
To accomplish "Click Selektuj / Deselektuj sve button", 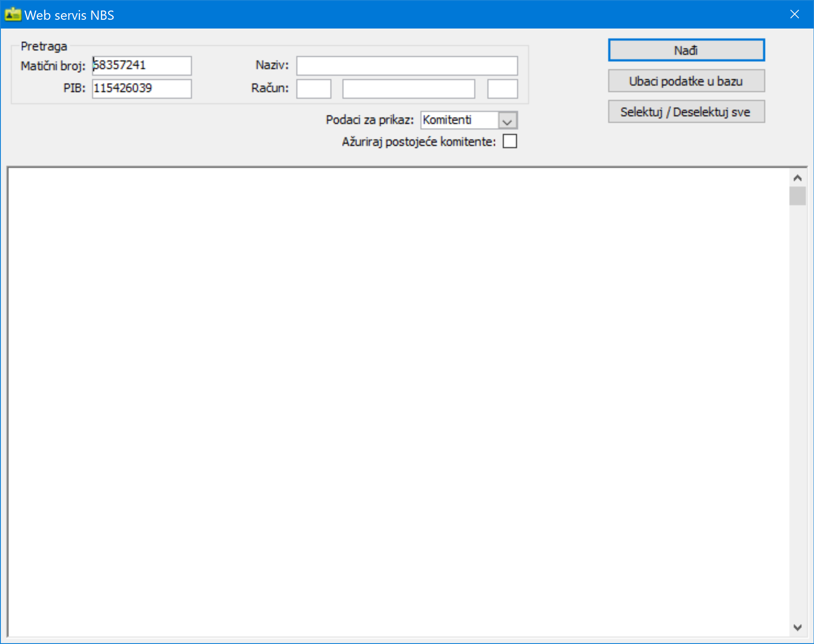I will click(686, 112).
